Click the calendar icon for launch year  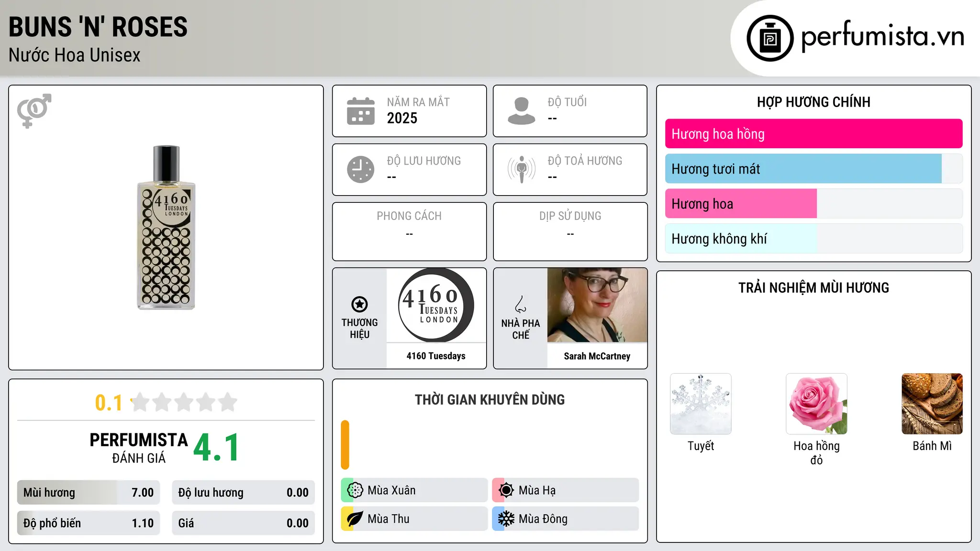[x=361, y=111]
